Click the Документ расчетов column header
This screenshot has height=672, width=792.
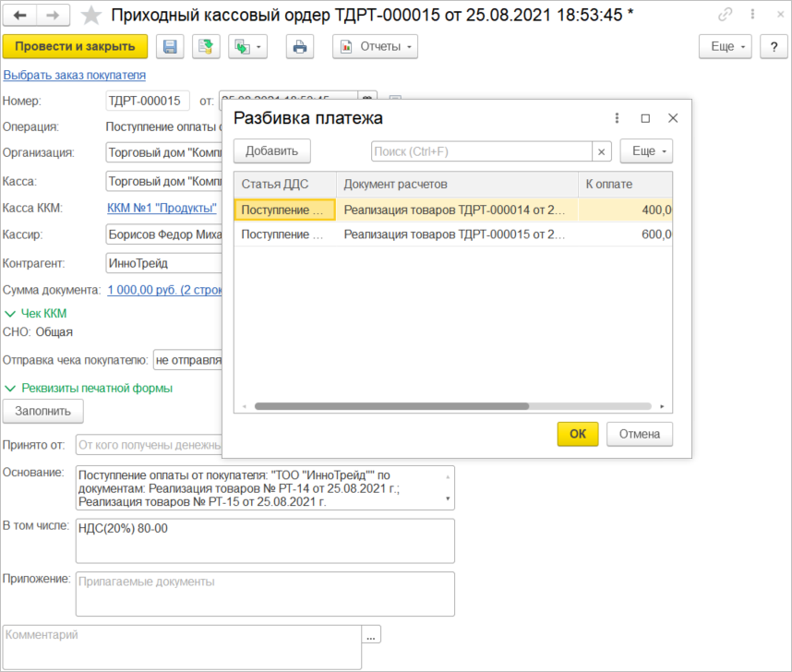click(x=457, y=185)
